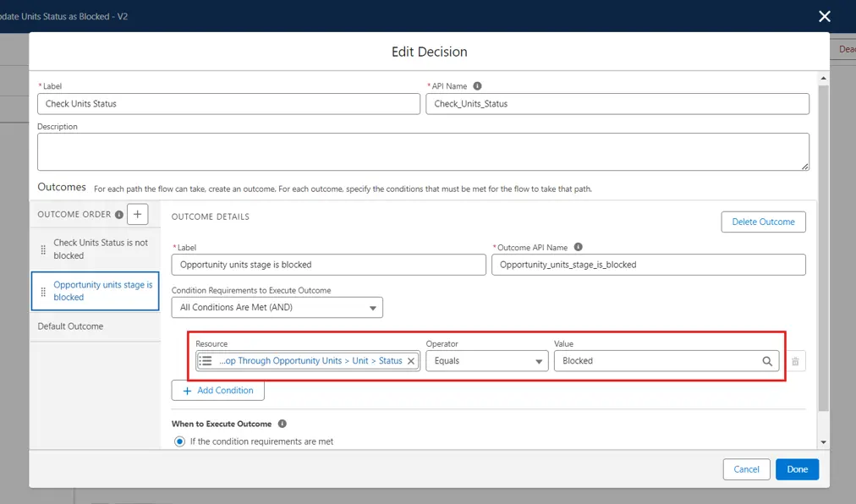
Task: Grab the drag handle of Opportunity units stage outcome
Action: pos(44,291)
